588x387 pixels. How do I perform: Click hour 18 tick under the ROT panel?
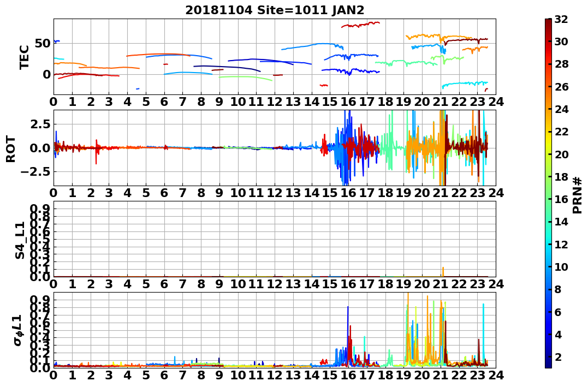coord(385,193)
